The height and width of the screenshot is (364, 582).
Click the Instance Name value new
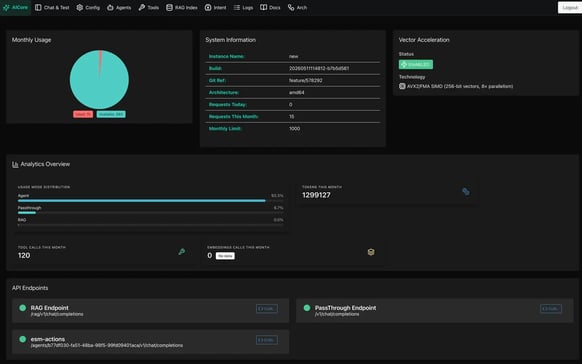click(x=293, y=56)
